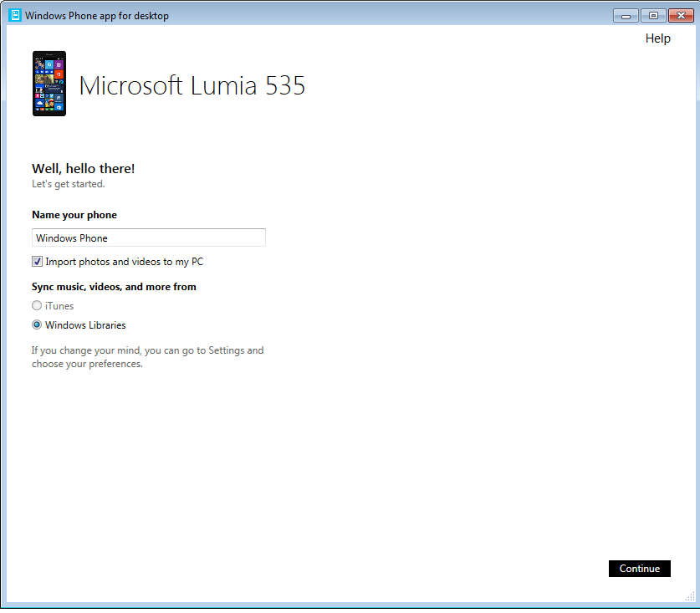This screenshot has height=613, width=700.
Task: Click the Microsoft Lumia 535 heading
Action: coord(192,85)
